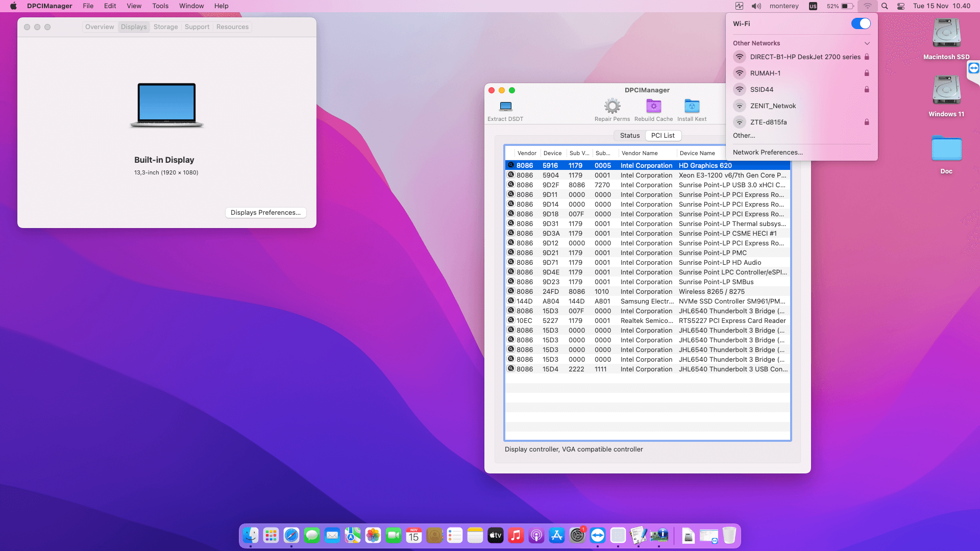Click the Wi-Fi status bar icon

(x=867, y=6)
